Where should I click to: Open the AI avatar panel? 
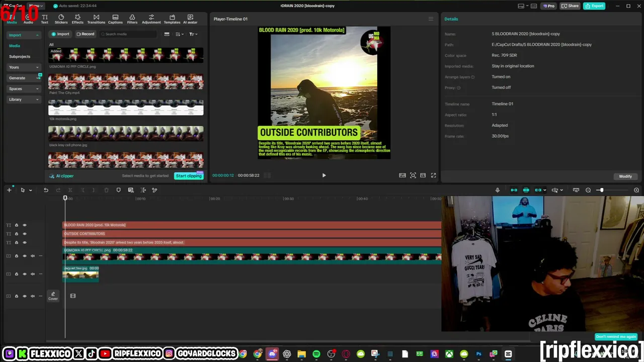tap(190, 19)
